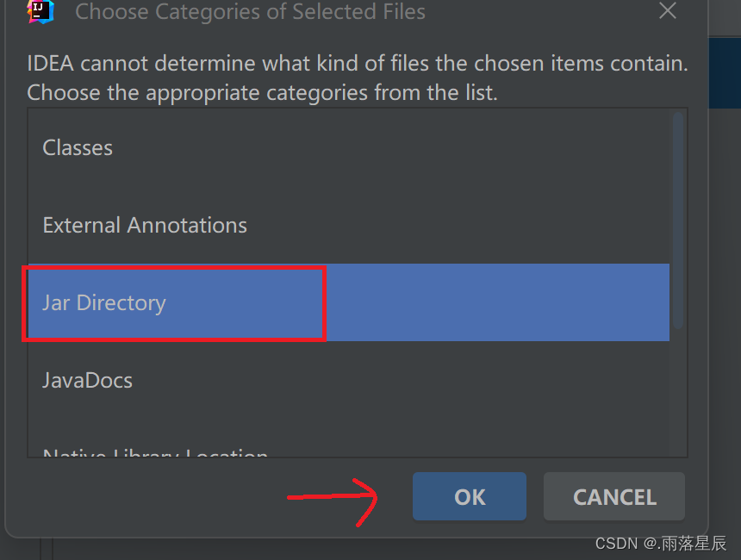Click empty space beside the JavaDocs entry
This screenshot has height=560, width=741.
pyautogui.click(x=401, y=381)
